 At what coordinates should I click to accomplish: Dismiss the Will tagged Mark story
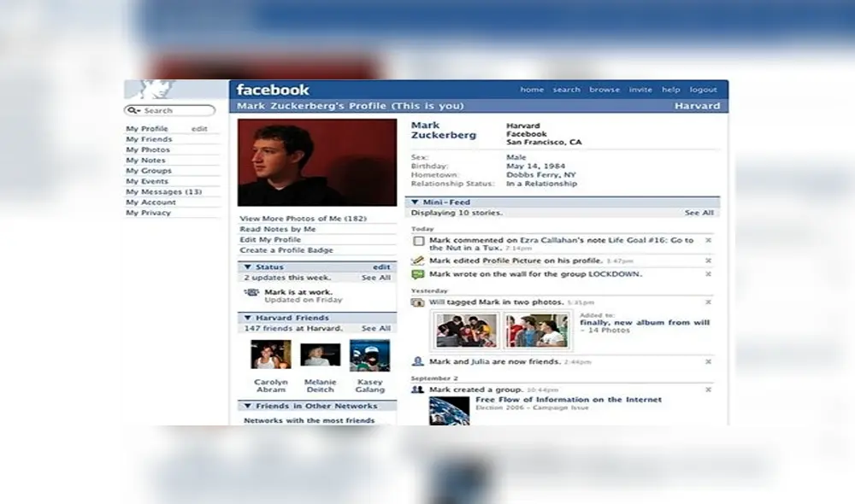pos(707,302)
